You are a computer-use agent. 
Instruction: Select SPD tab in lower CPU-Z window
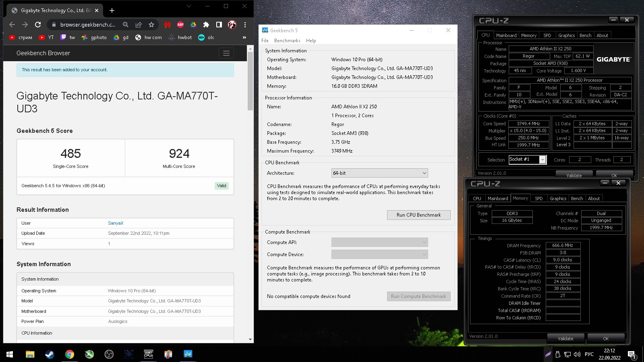538,199
